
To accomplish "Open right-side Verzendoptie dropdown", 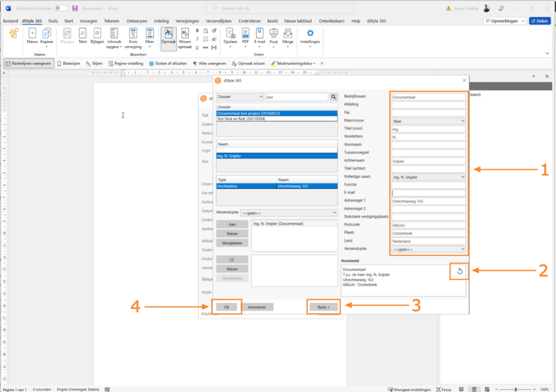I will coord(428,250).
